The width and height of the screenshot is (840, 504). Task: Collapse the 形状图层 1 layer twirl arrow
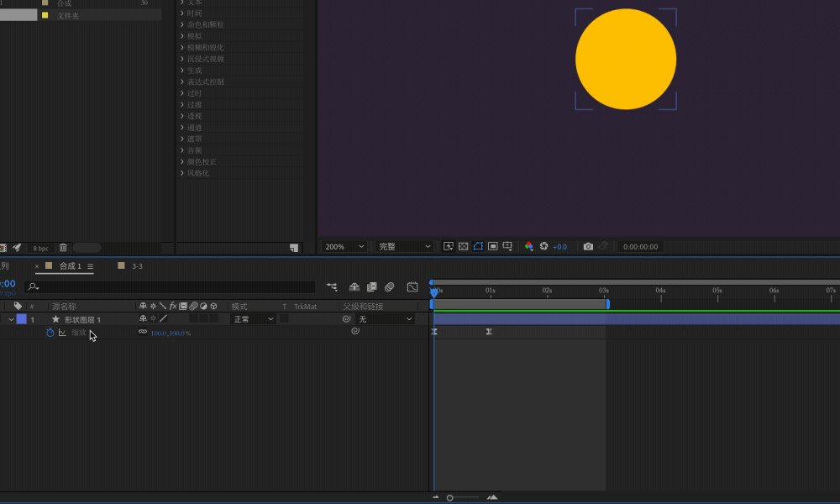11,319
